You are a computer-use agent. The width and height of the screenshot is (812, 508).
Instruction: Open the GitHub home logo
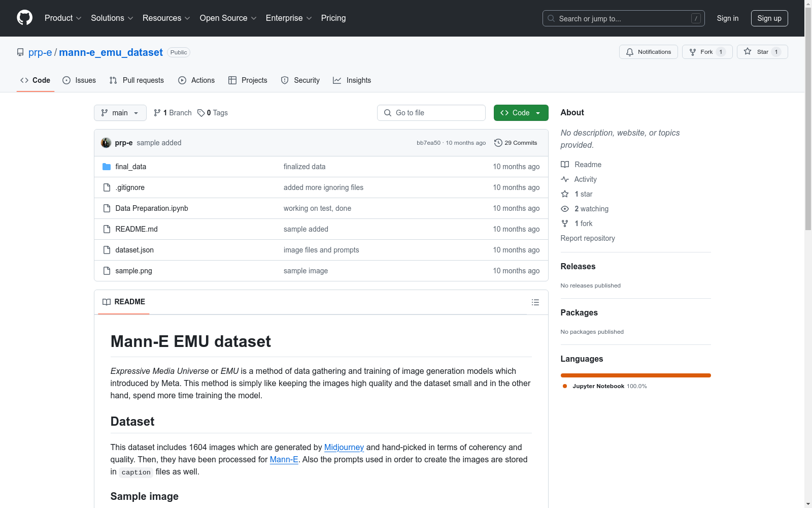click(x=24, y=18)
